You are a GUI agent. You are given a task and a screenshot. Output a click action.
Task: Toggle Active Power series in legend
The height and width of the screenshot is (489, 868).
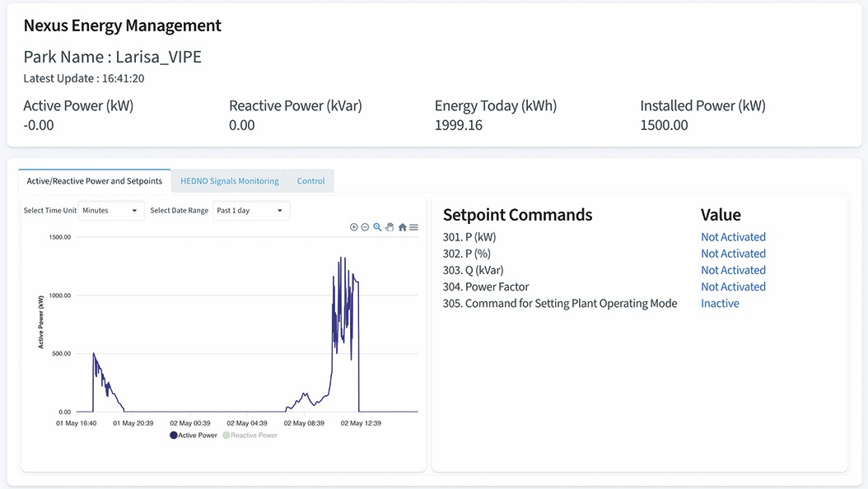click(194, 435)
